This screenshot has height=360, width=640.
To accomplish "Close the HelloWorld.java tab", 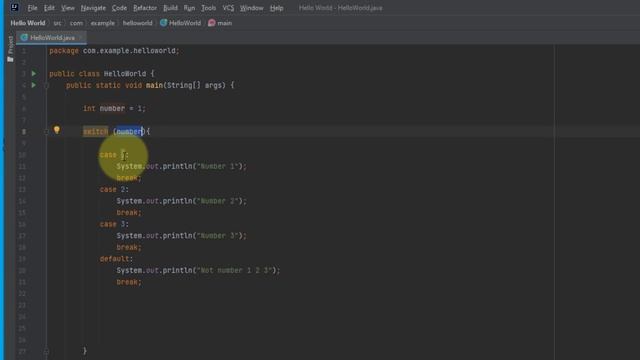I will [x=81, y=38].
